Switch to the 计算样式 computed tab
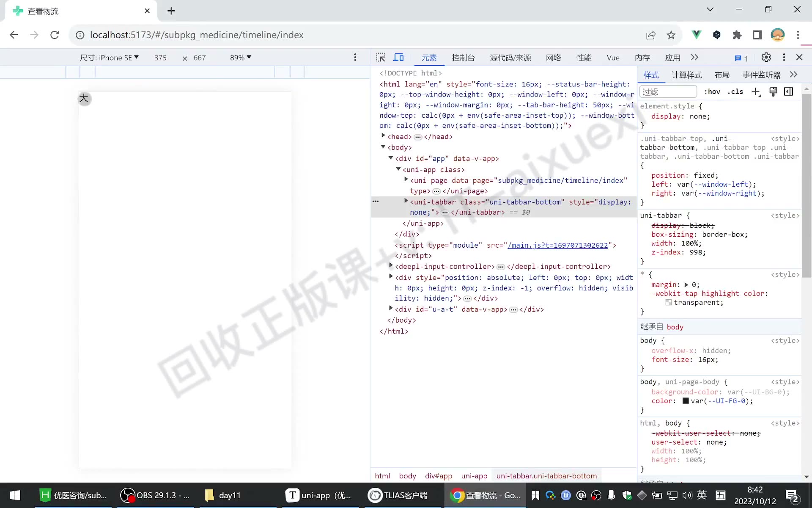 [686, 75]
